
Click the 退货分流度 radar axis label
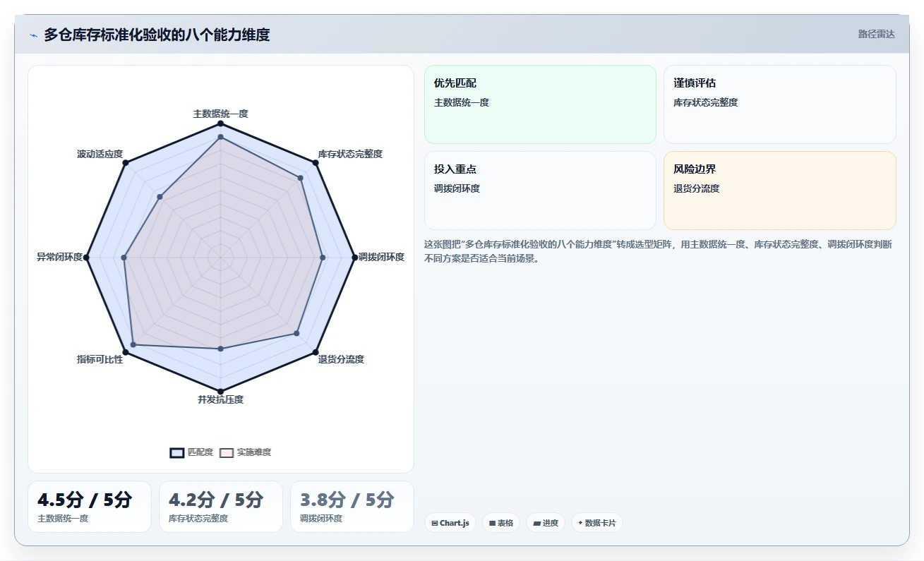pyautogui.click(x=341, y=359)
